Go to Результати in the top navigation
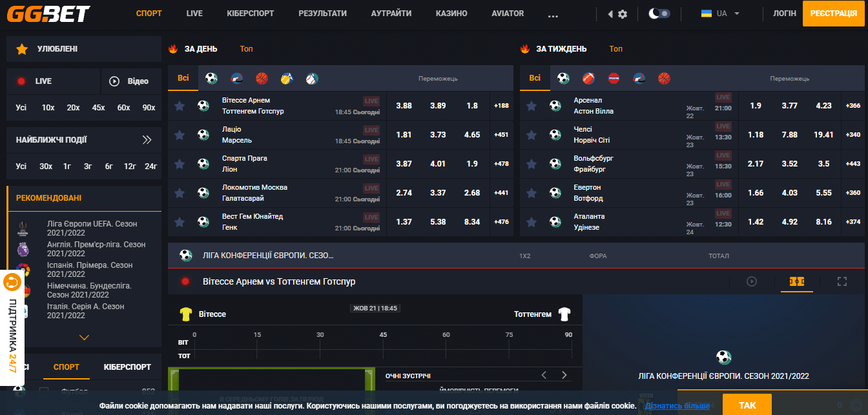Image resolution: width=868 pixels, height=415 pixels. click(322, 14)
